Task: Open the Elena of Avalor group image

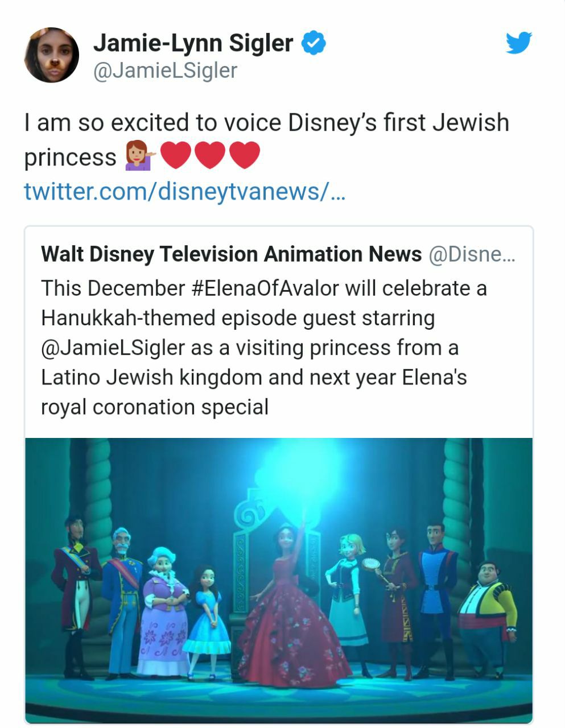Action: click(279, 580)
